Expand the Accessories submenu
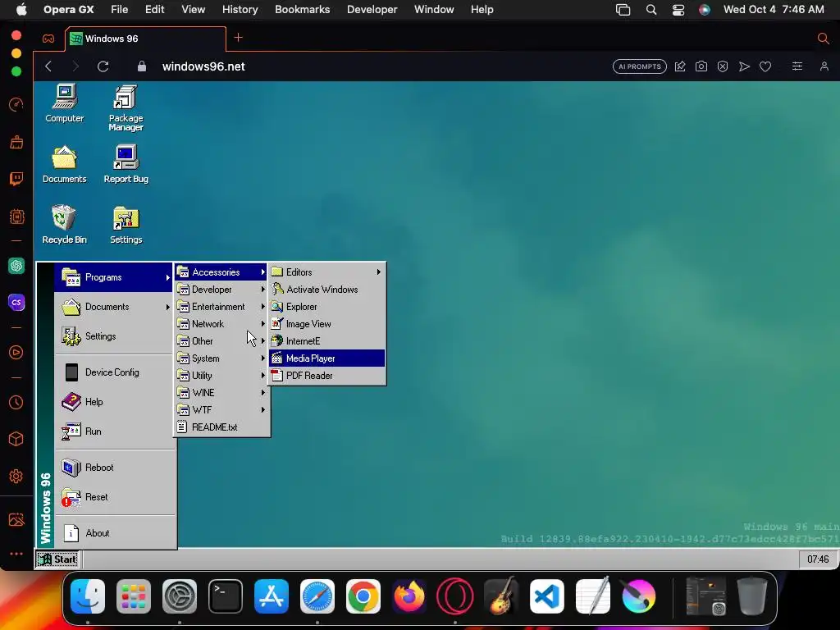The height and width of the screenshot is (630, 840). [221, 272]
